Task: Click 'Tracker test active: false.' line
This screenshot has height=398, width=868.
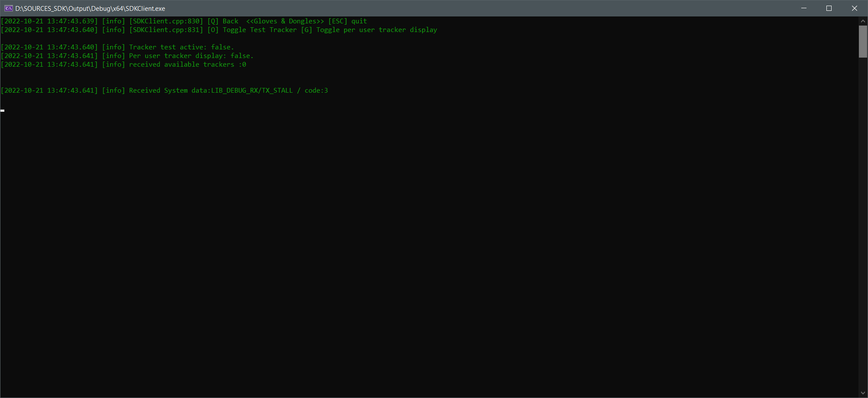Action: click(181, 47)
